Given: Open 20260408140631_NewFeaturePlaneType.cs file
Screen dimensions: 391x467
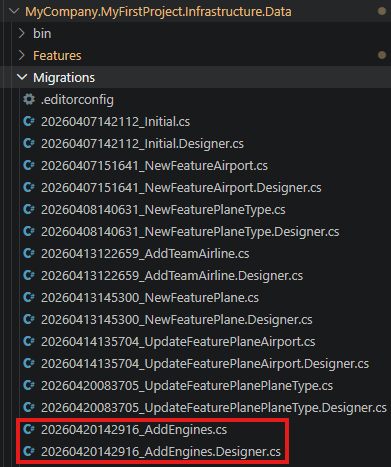Looking at the screenshot, I should click(x=163, y=210).
